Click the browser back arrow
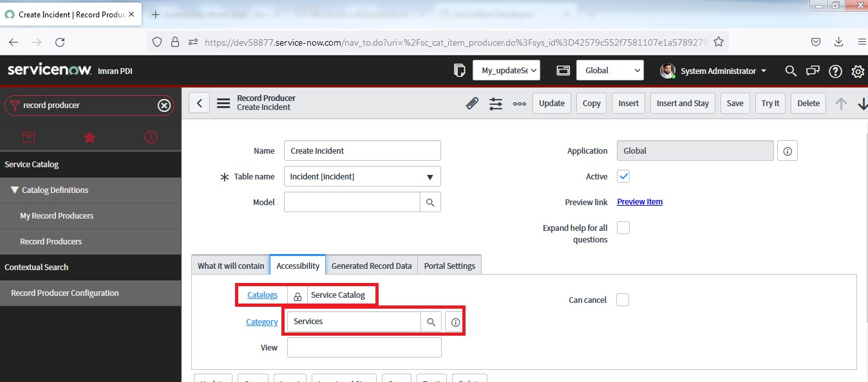This screenshot has height=382, width=868. click(14, 42)
